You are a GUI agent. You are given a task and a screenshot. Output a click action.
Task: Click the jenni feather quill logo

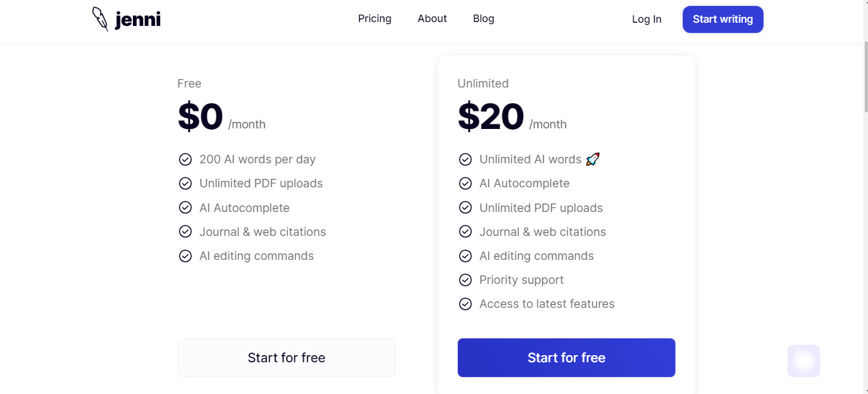click(100, 19)
